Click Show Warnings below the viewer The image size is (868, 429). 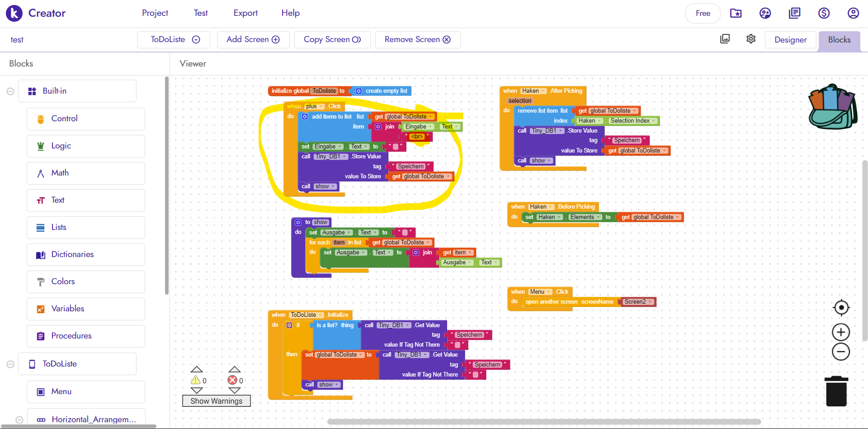[x=216, y=401]
